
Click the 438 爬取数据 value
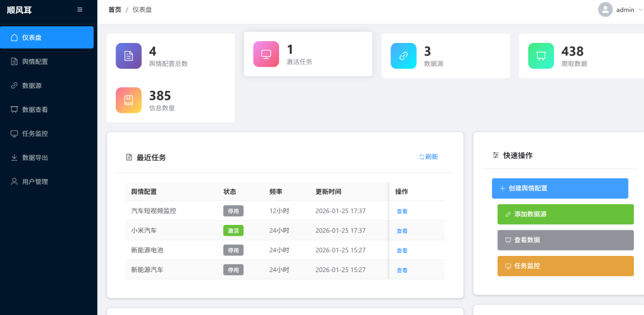572,51
